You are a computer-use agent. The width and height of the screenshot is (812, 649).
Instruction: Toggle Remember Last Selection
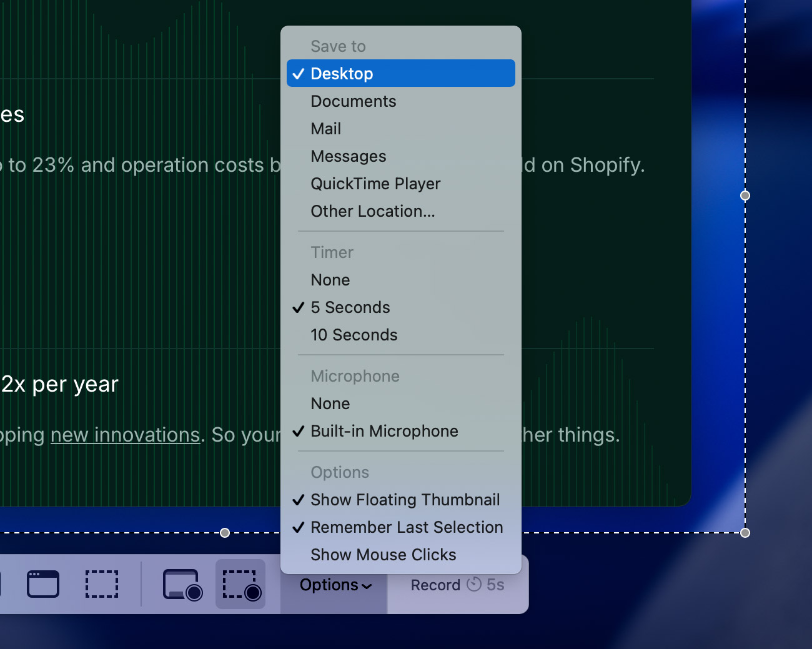point(401,527)
